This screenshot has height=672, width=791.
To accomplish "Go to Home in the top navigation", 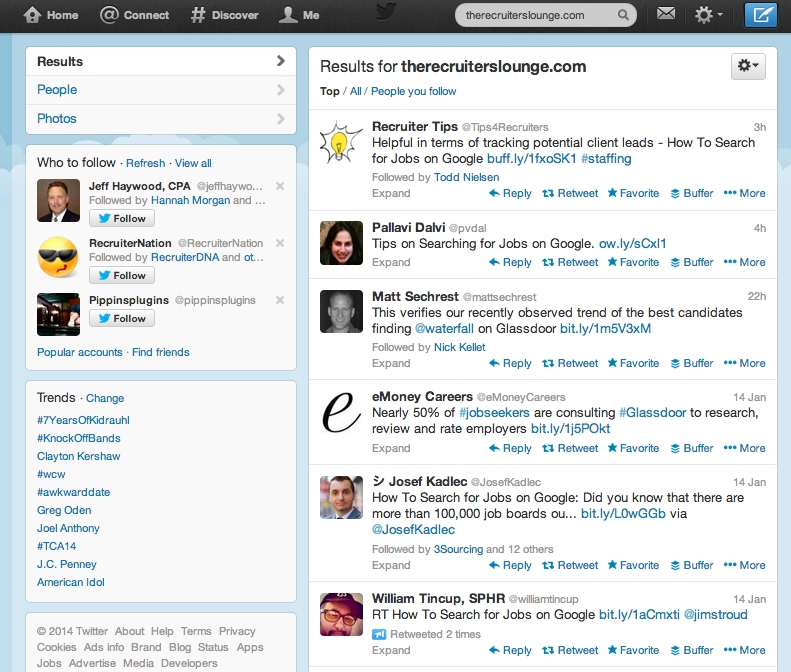I will pos(50,15).
